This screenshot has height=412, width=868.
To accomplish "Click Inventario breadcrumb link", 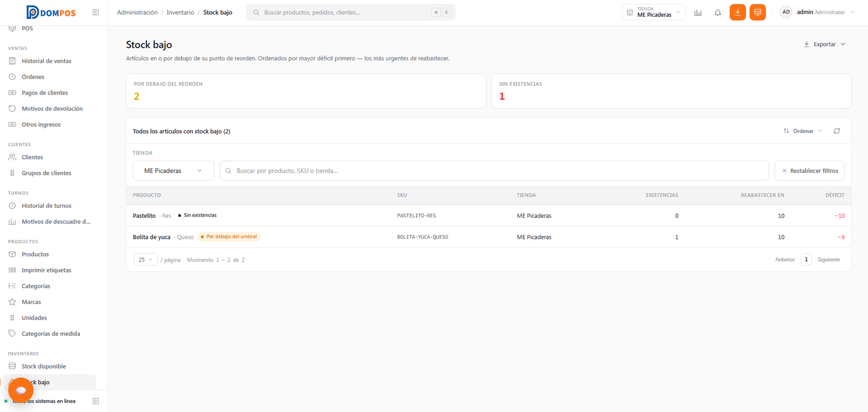I will (180, 12).
